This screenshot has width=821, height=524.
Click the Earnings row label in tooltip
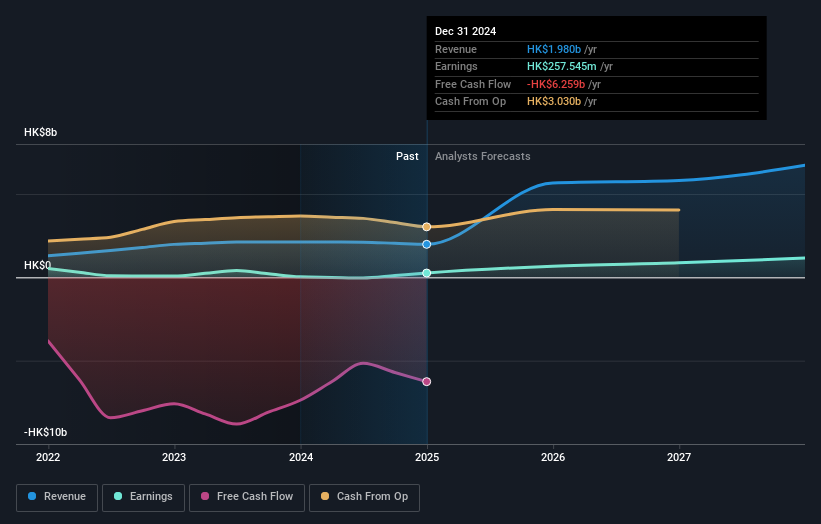point(457,66)
